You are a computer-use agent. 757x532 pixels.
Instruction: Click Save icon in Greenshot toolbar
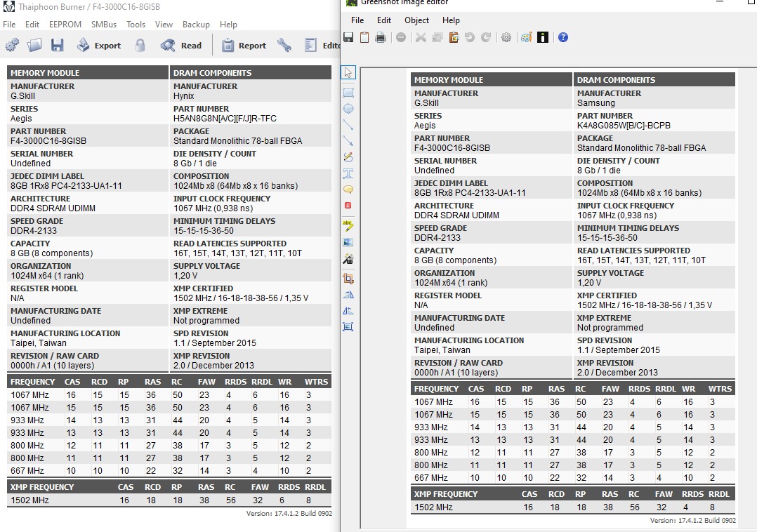point(348,38)
